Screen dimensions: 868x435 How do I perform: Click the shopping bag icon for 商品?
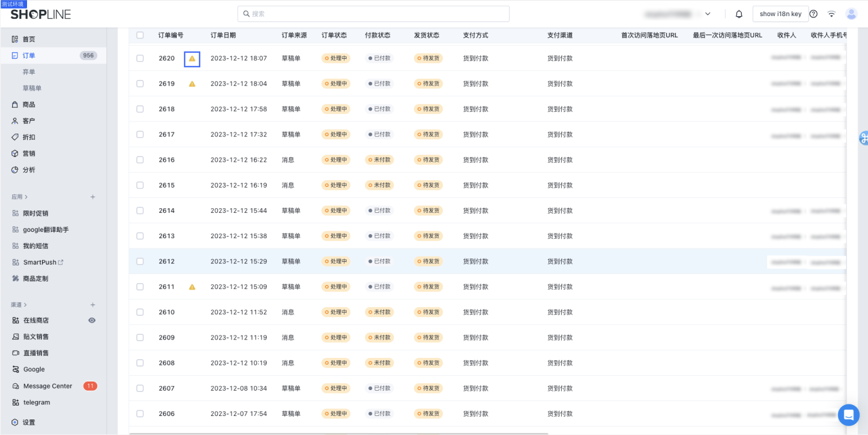tap(15, 105)
